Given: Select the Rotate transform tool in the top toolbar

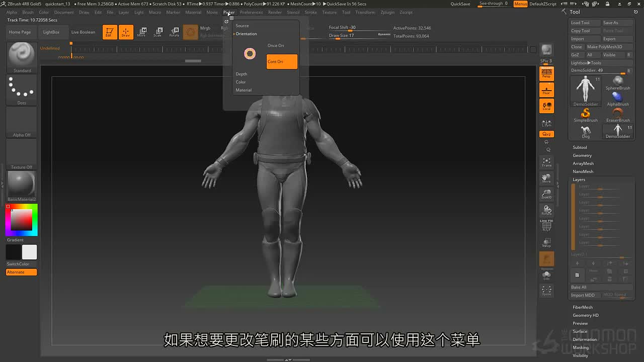Looking at the screenshot, I should tap(174, 32).
